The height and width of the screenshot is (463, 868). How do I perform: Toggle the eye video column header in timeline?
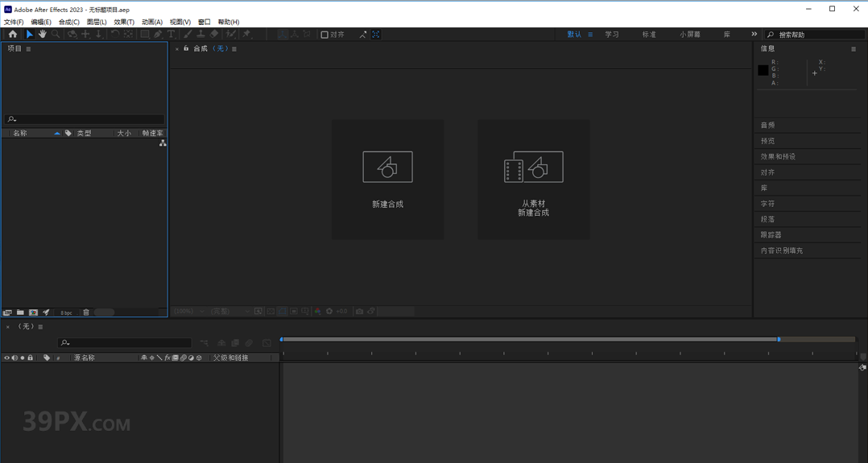click(x=6, y=358)
